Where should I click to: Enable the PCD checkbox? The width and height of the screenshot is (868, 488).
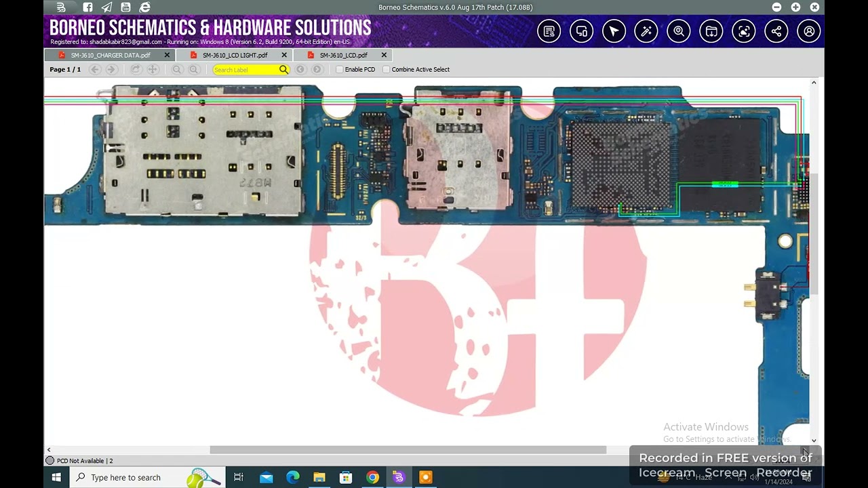pyautogui.click(x=340, y=69)
